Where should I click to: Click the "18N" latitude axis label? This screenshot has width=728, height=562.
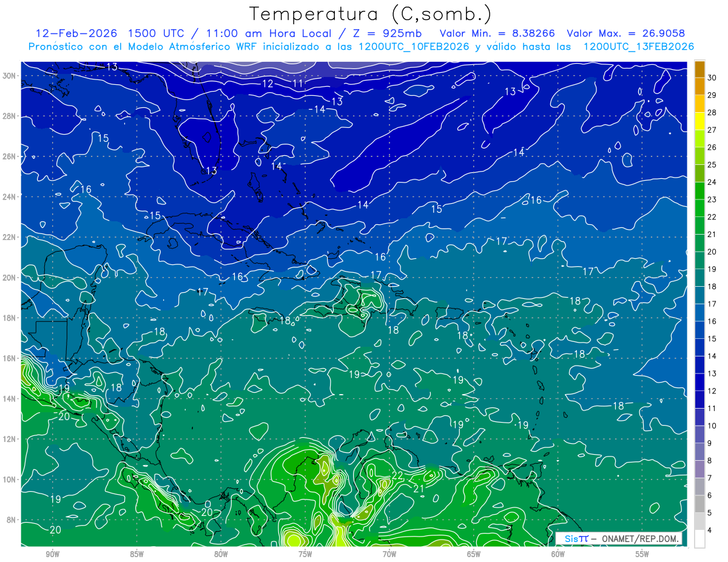coord(10,318)
